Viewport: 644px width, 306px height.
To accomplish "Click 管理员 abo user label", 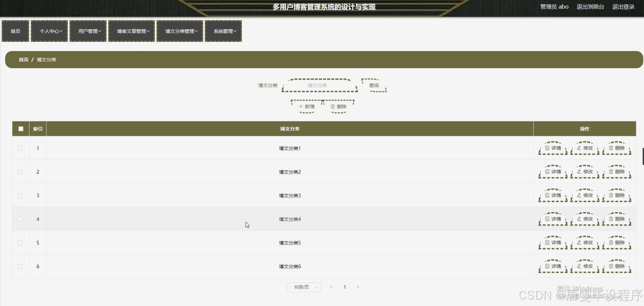I will 554,7.
